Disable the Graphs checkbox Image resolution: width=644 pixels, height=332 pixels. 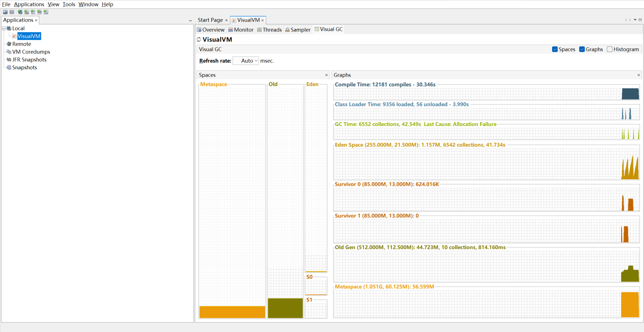582,49
